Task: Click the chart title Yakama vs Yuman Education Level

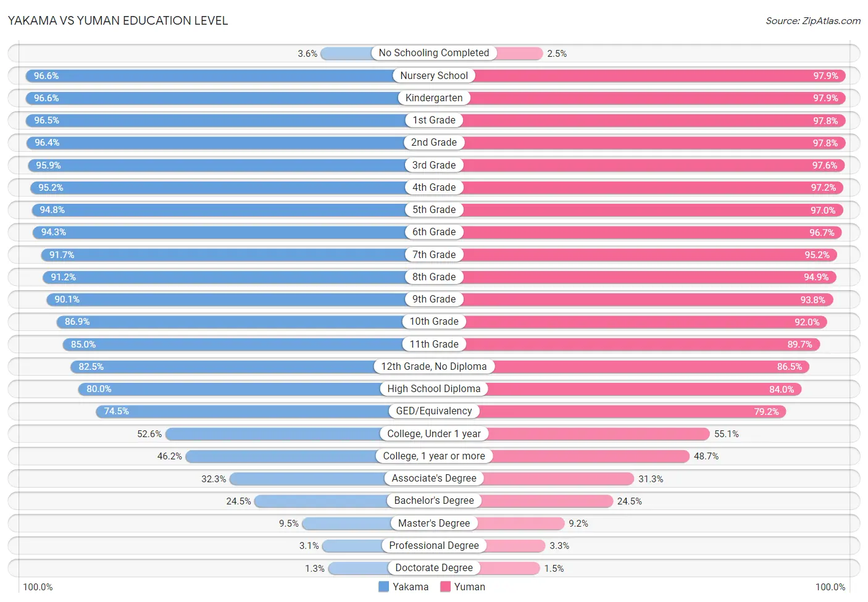Action: coord(118,20)
